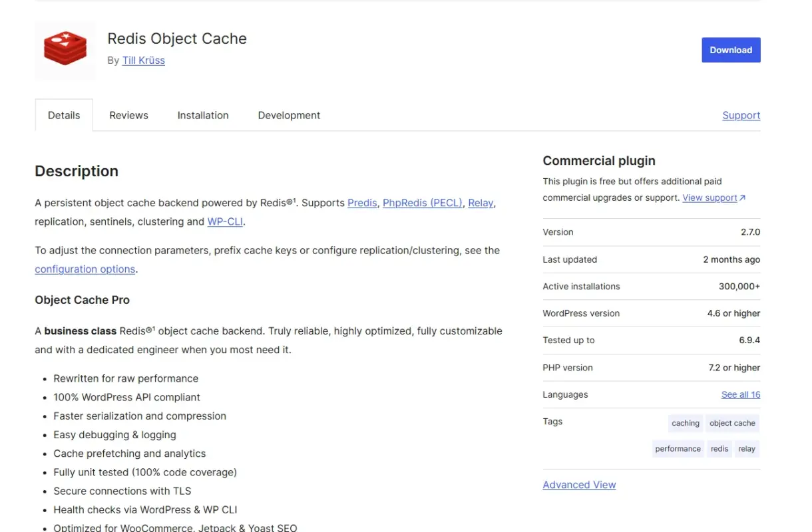Open See all 16 languages link
The image size is (812, 532).
(741, 394)
